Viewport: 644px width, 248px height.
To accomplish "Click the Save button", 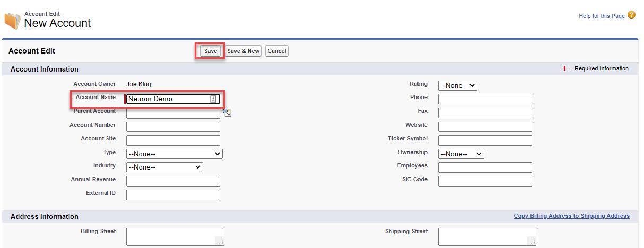I will pos(211,51).
